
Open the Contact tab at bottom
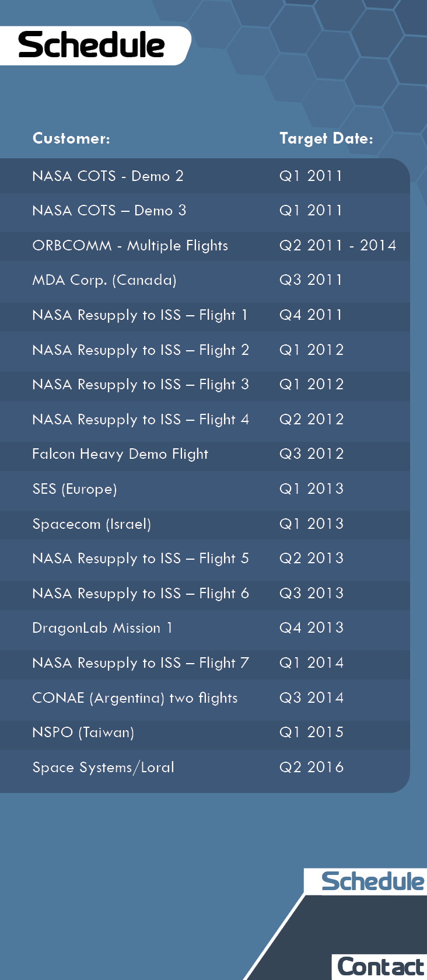(x=380, y=967)
